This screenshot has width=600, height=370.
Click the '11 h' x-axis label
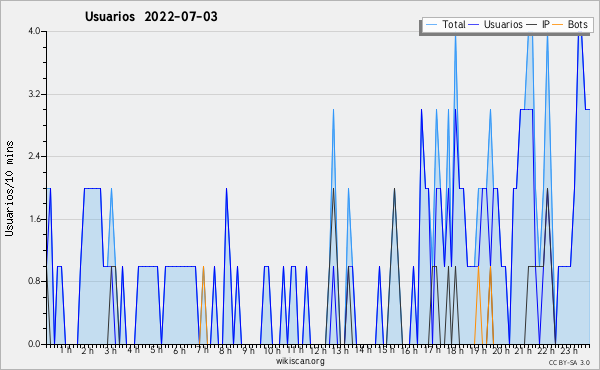[295, 350]
